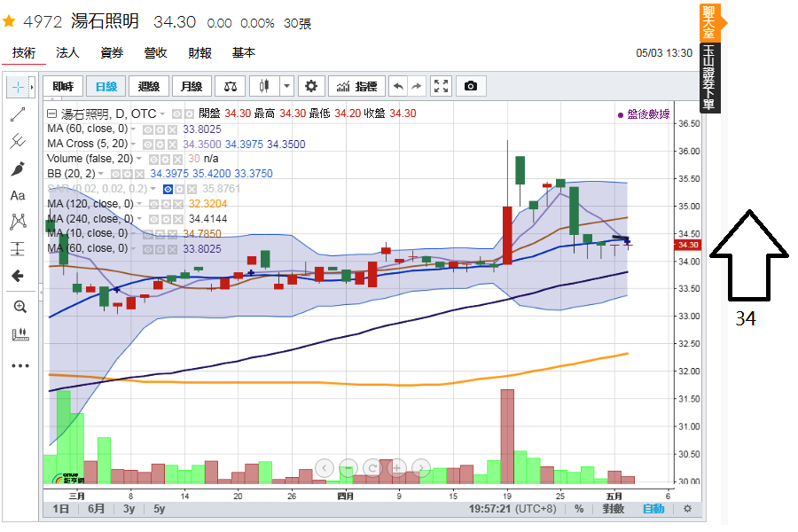Open settings gear for MA (120, close, 0)
798x532 pixels.
pos(166,205)
